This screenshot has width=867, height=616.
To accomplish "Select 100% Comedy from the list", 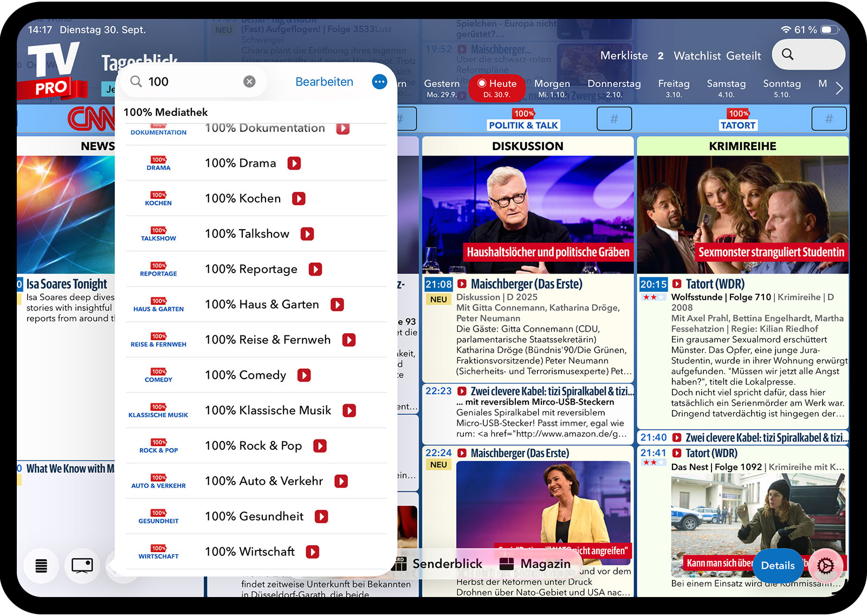I will [x=245, y=375].
